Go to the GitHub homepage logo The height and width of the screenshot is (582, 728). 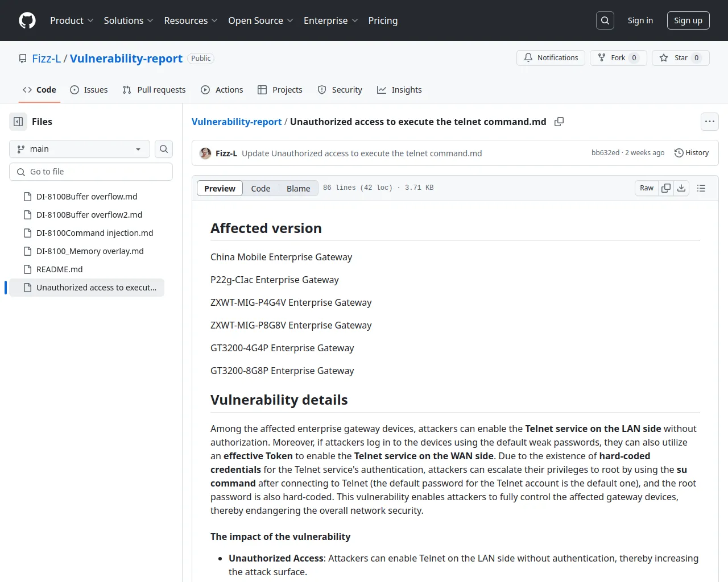(x=27, y=20)
